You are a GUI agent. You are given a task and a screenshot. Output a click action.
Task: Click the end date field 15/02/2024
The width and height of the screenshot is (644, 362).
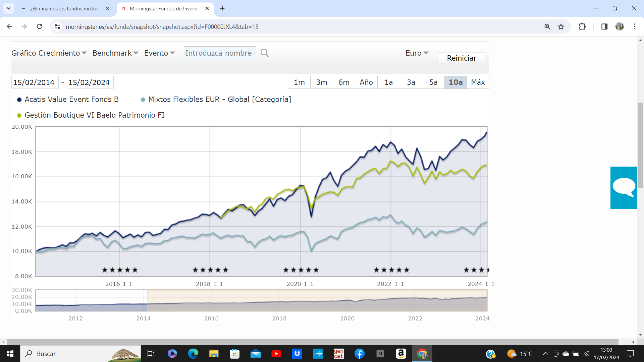(90, 82)
